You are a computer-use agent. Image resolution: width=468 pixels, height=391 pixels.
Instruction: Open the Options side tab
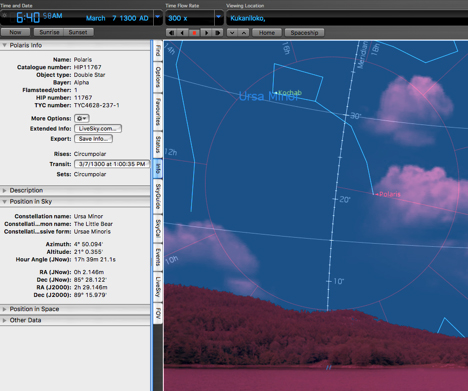(158, 76)
